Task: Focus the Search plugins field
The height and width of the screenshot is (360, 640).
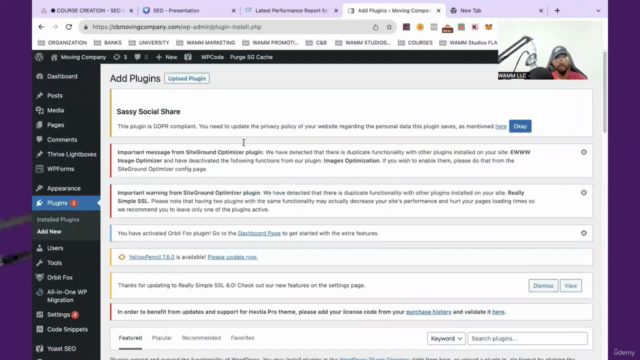Action: tap(527, 338)
